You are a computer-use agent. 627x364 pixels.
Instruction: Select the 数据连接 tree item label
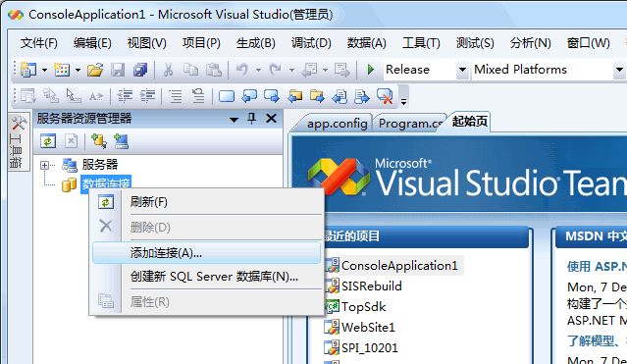(106, 183)
